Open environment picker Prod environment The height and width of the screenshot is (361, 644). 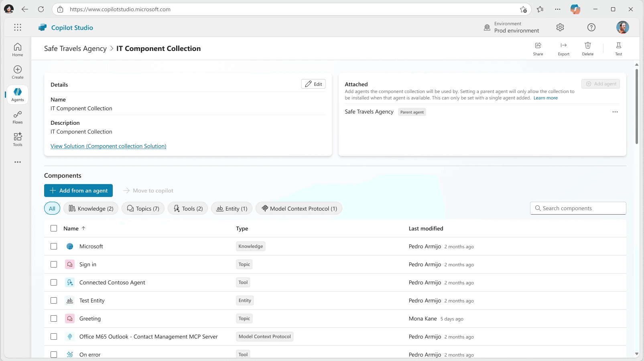[512, 27]
